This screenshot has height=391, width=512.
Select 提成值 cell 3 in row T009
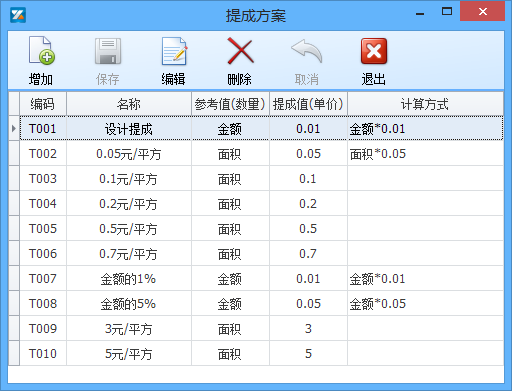click(x=308, y=328)
